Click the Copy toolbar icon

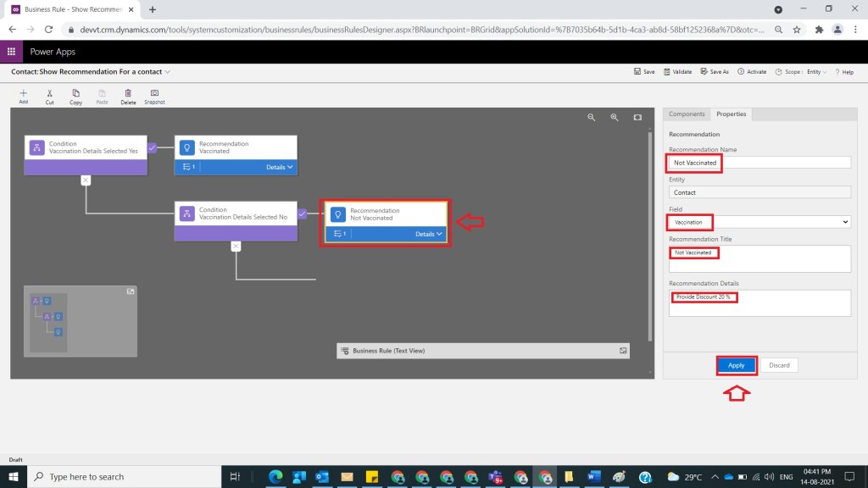76,94
